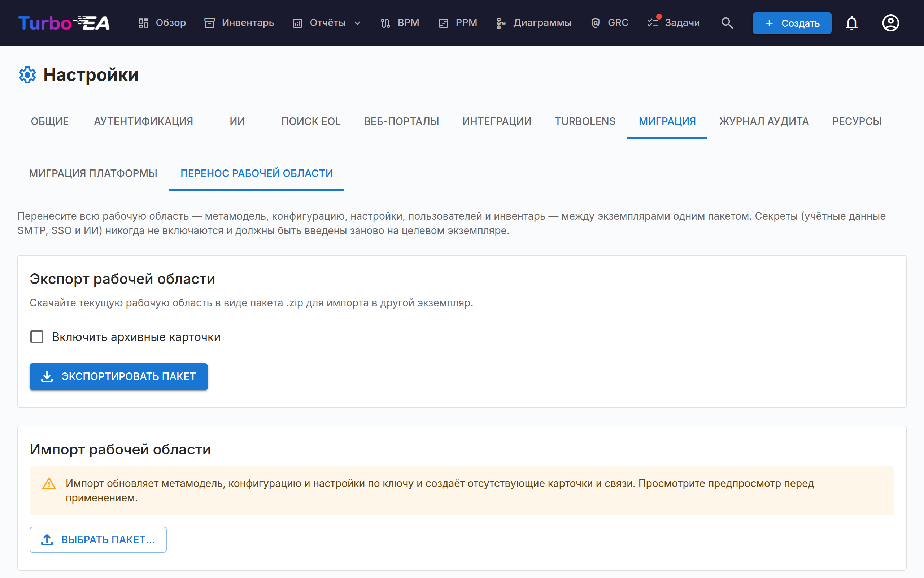
Task: Click the Обзор dashboard icon
Action: [x=144, y=23]
